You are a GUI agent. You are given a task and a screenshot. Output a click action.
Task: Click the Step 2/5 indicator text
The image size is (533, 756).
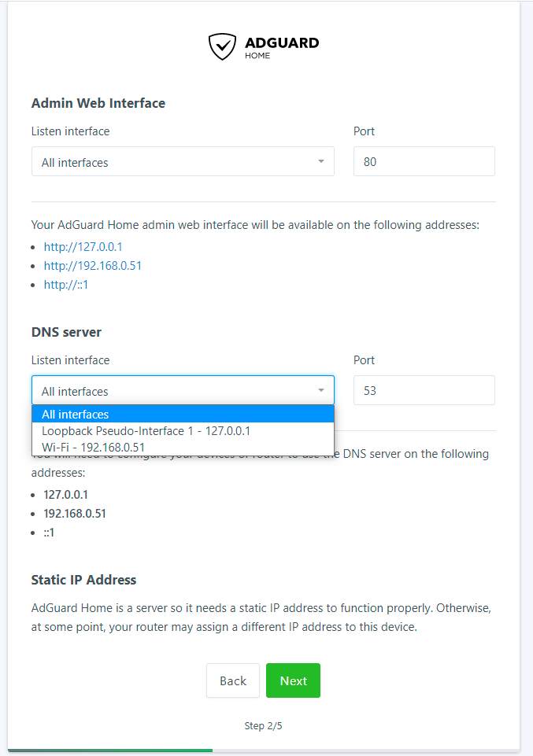263,726
